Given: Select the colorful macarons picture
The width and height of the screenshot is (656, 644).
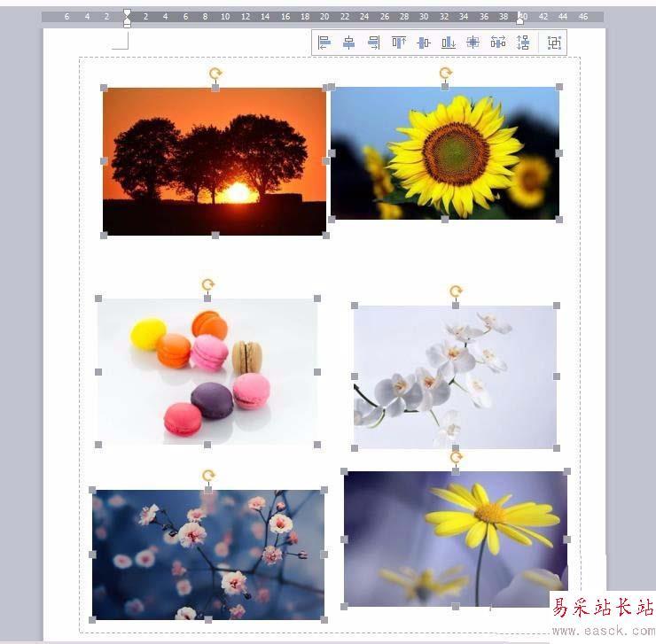Looking at the screenshot, I should click(x=207, y=371).
